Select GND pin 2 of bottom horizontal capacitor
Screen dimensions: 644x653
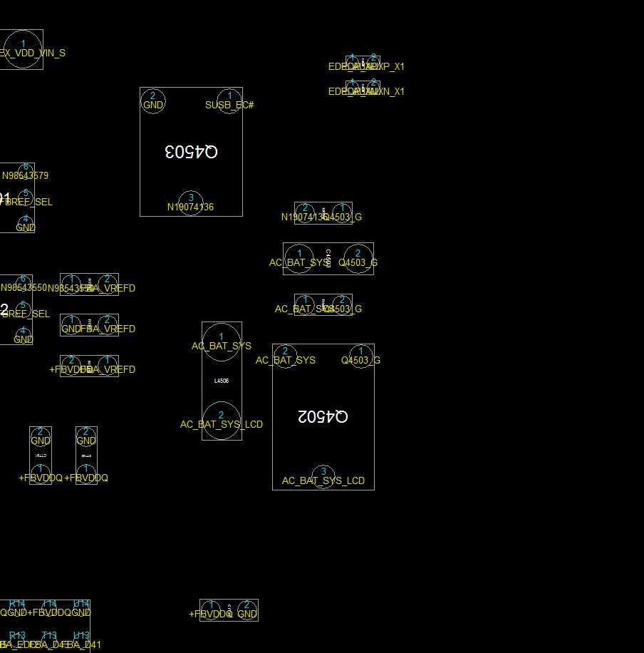(247, 610)
